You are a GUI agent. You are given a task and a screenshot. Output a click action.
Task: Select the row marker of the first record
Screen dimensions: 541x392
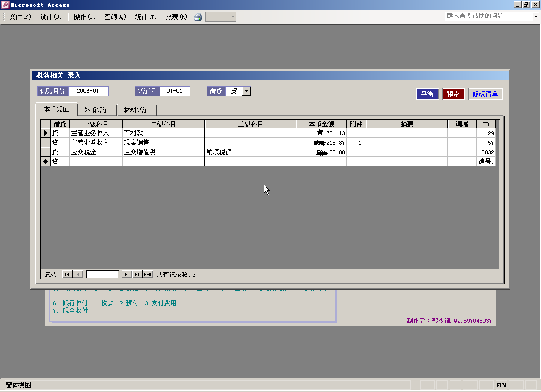(x=46, y=133)
